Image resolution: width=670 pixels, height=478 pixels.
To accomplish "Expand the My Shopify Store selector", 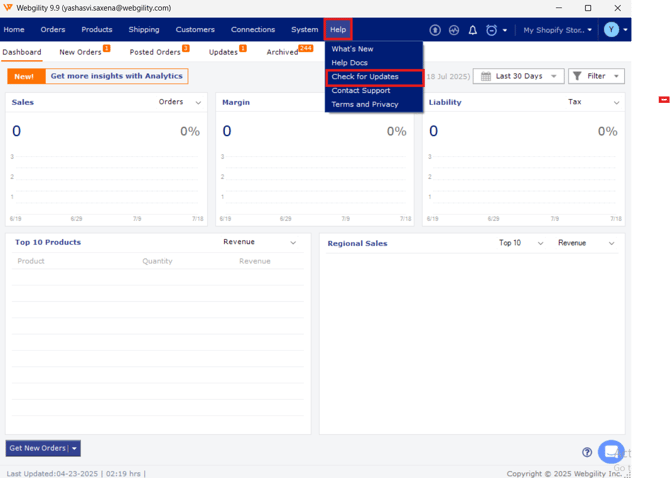I will 557,30.
